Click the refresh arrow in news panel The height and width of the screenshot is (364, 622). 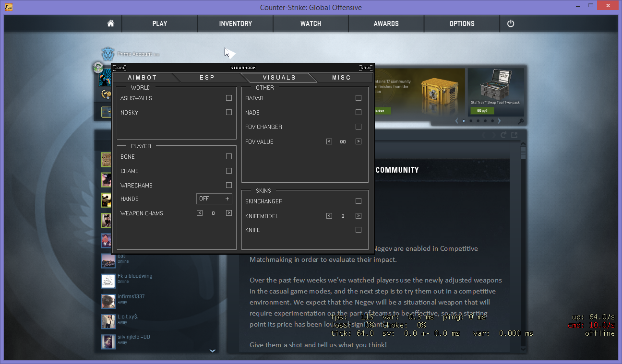click(x=504, y=135)
